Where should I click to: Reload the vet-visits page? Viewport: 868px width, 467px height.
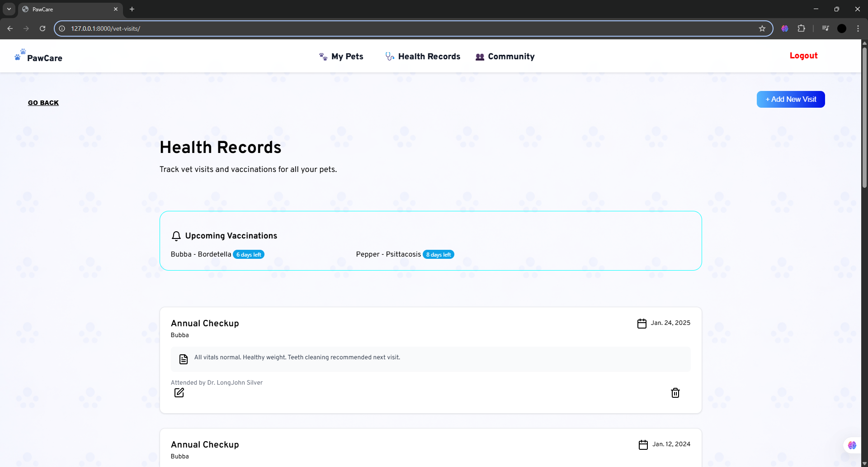click(42, 29)
